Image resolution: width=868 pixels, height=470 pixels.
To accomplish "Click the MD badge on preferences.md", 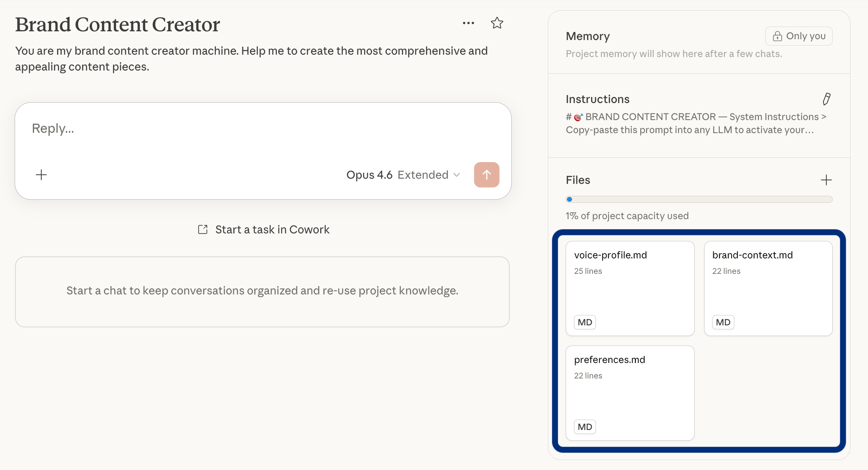I will coord(585,427).
